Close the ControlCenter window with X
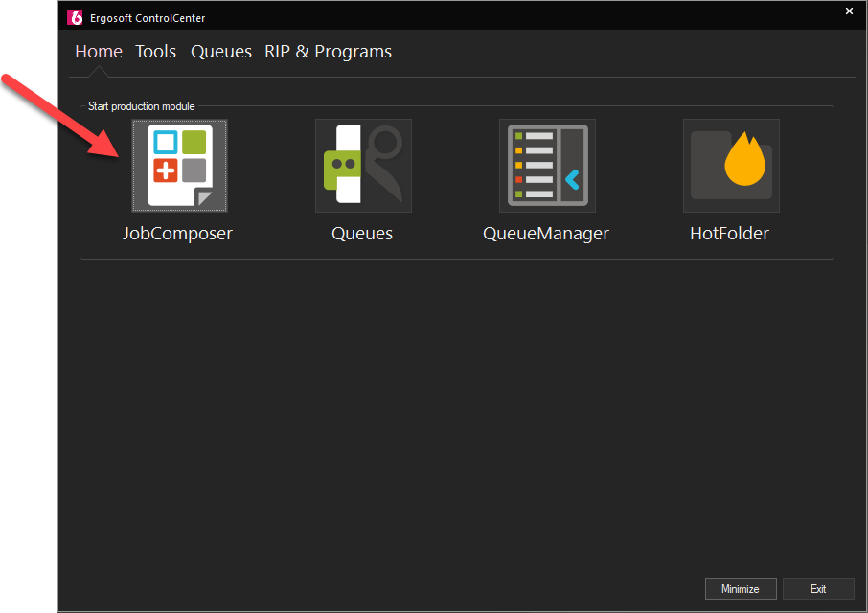868x613 pixels. coord(849,11)
